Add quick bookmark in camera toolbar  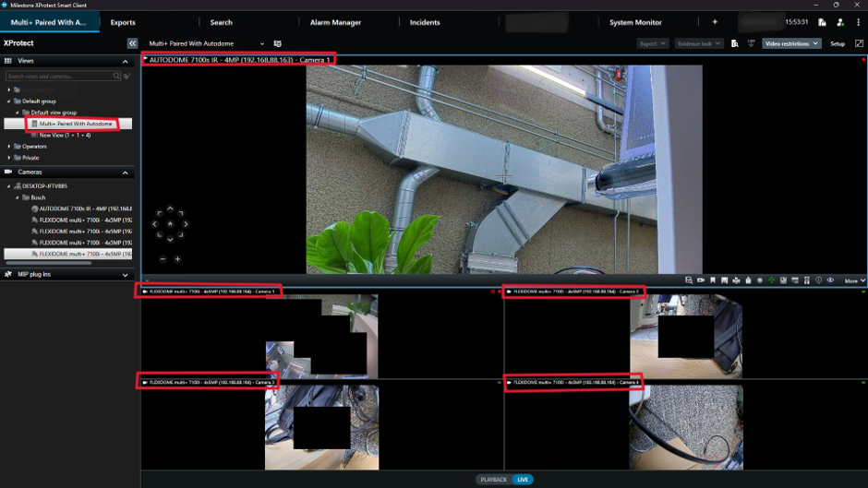coord(713,280)
